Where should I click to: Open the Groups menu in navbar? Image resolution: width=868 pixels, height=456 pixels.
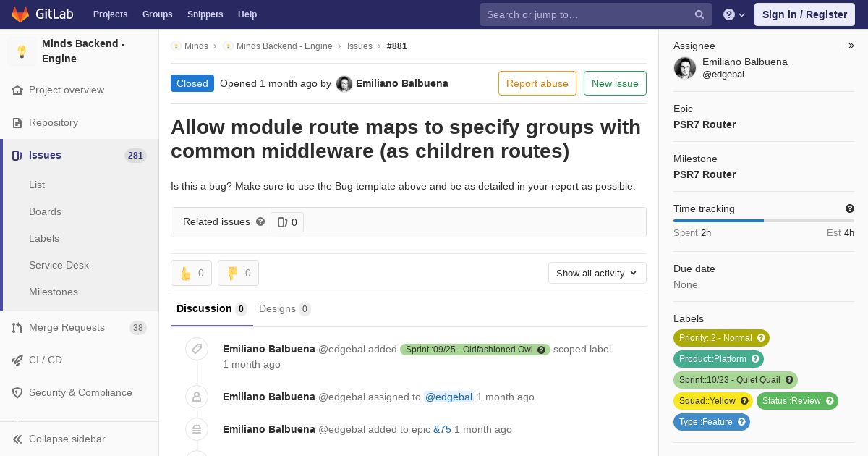click(157, 14)
